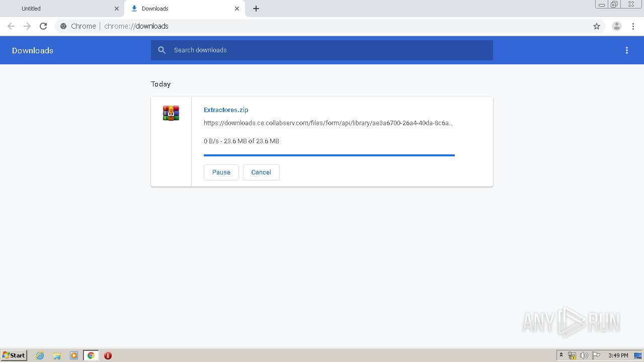Focus the Search downloads field

322,50
